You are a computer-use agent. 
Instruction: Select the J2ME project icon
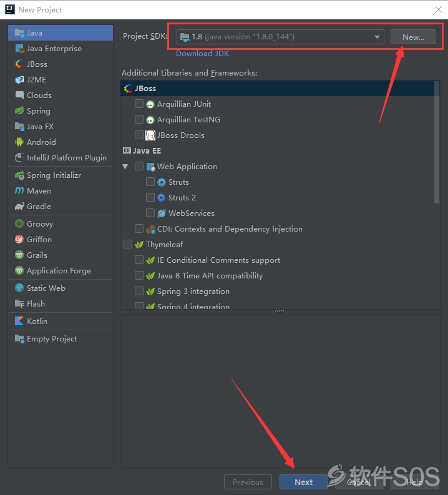coord(19,79)
